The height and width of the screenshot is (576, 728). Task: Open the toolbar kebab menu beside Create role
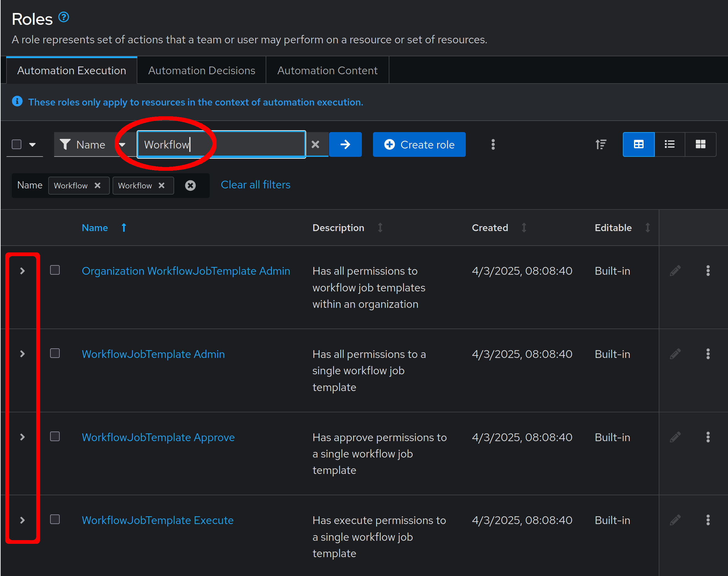coord(493,145)
